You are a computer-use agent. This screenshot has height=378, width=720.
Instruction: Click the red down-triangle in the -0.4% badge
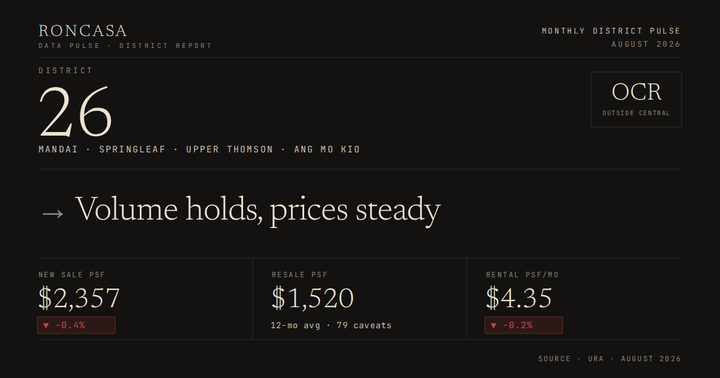46,325
